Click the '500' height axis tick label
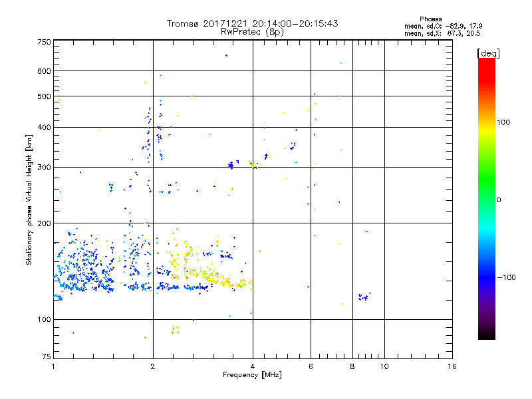The height and width of the screenshot is (399, 532). tap(44, 96)
